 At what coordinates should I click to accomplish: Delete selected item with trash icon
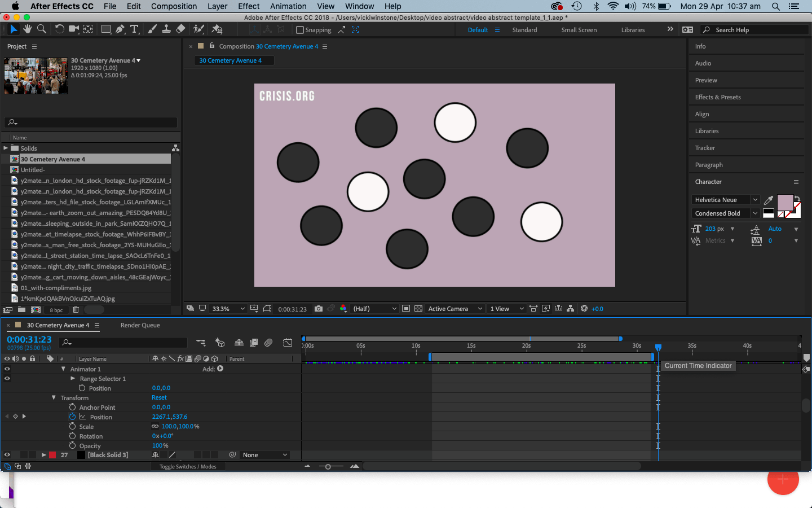tap(76, 310)
